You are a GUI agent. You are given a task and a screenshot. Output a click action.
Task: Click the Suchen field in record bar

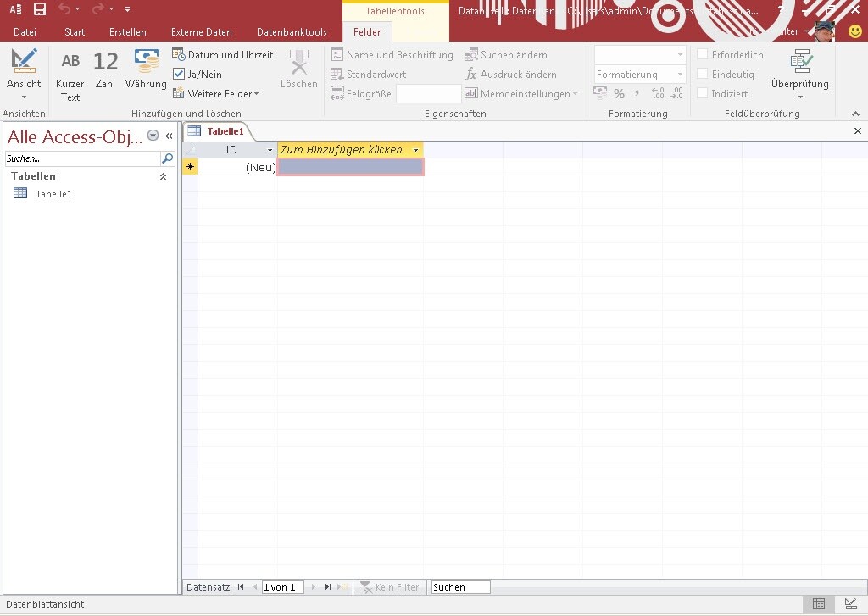point(460,587)
